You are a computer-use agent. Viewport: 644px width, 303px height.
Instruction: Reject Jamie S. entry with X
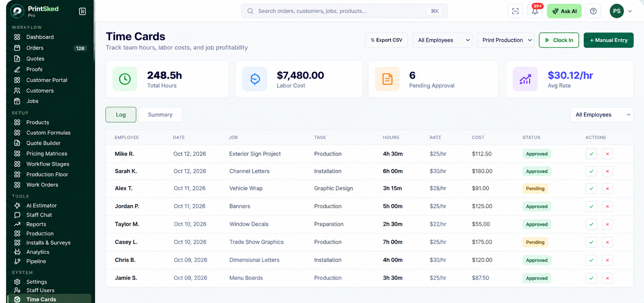pyautogui.click(x=607, y=278)
